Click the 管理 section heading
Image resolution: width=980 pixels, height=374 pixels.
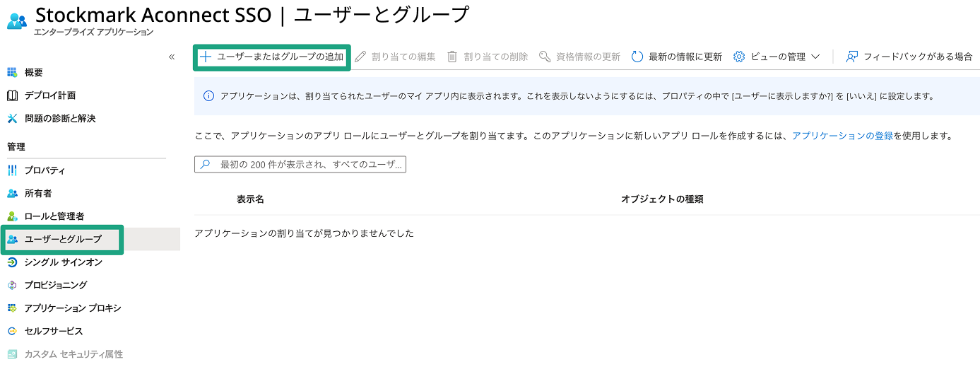pos(16,147)
